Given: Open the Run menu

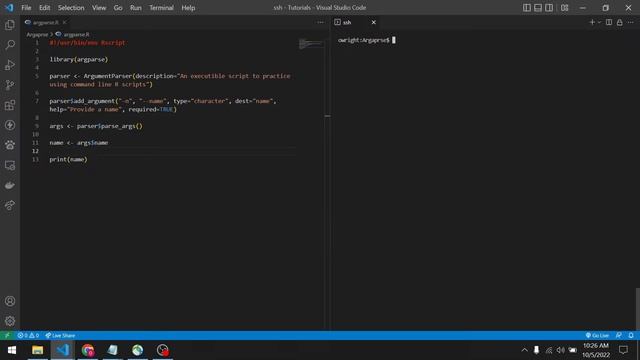Looking at the screenshot, I should point(136,8).
